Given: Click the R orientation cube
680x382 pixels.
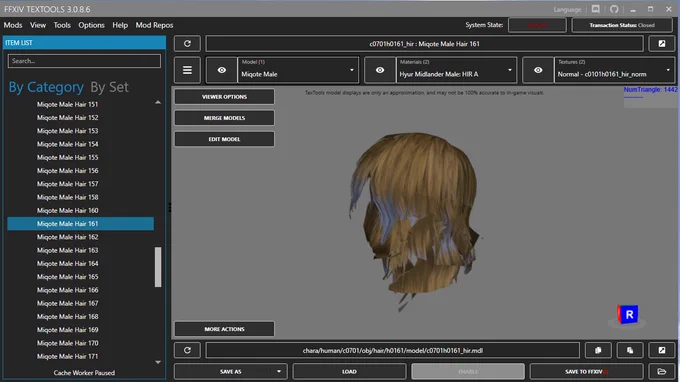Looking at the screenshot, I should [628, 315].
